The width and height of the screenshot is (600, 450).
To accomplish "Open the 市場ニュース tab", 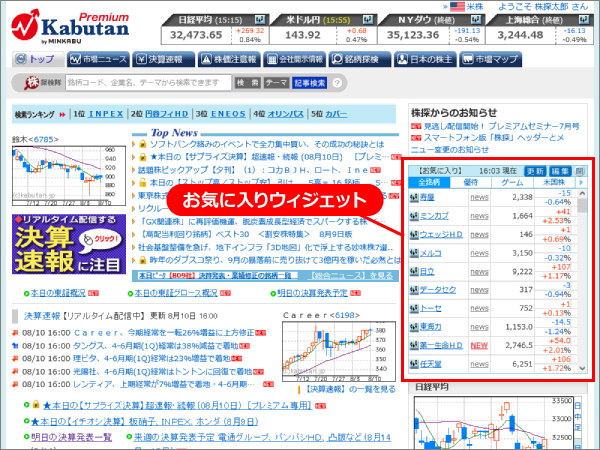I will 98,59.
